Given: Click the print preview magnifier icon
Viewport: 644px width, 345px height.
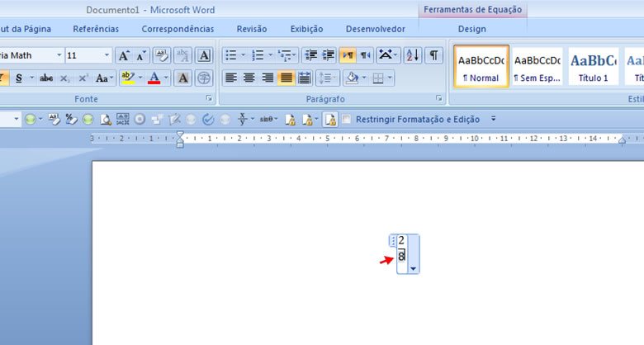Looking at the screenshot, I should click(x=106, y=120).
